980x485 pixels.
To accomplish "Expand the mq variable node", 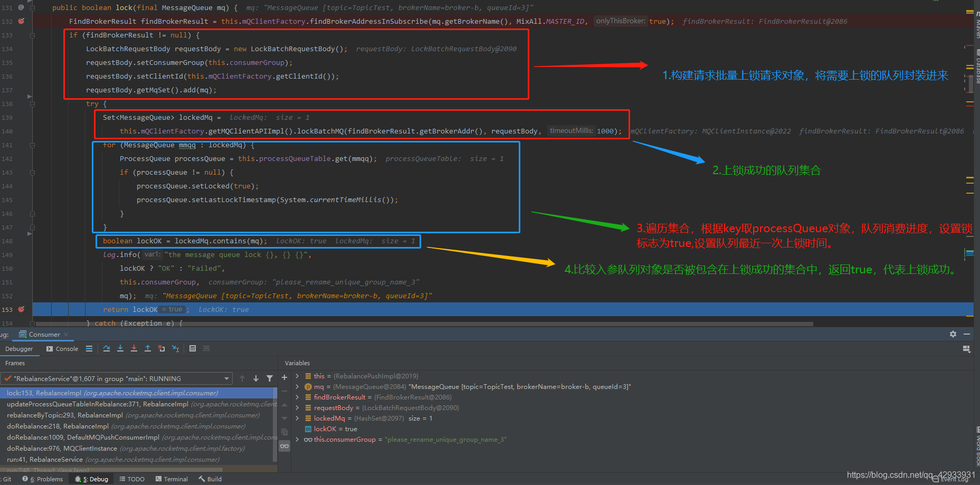I will coord(297,387).
